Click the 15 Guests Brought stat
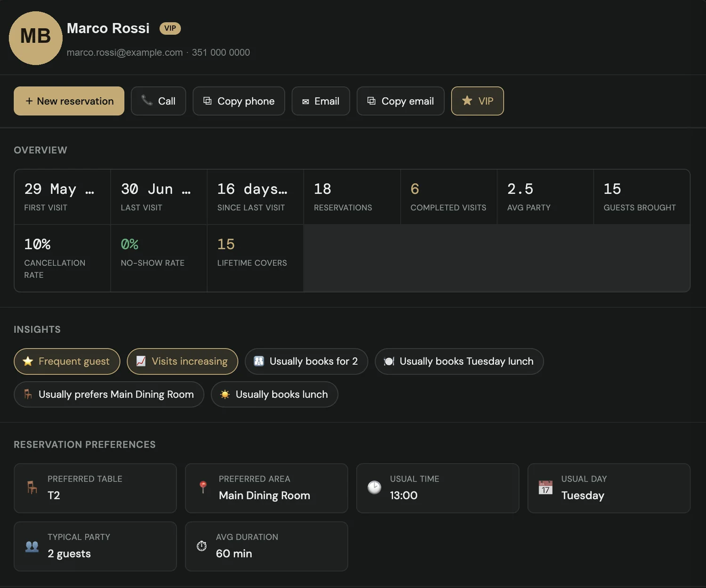The image size is (706, 588). pos(642,197)
